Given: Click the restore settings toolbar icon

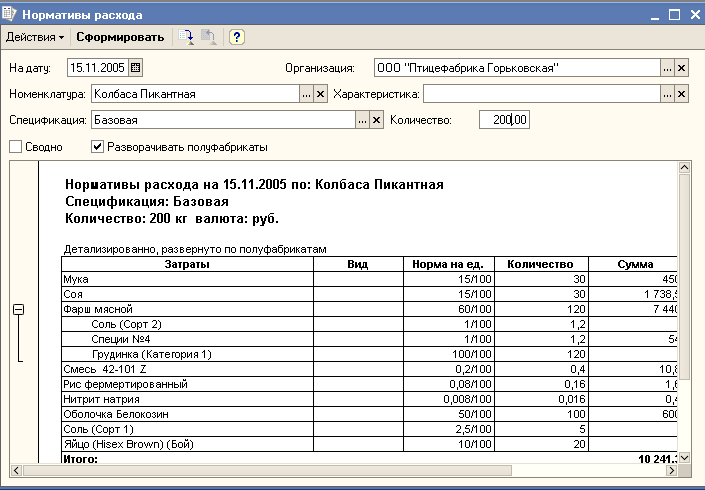Looking at the screenshot, I should pos(208,37).
